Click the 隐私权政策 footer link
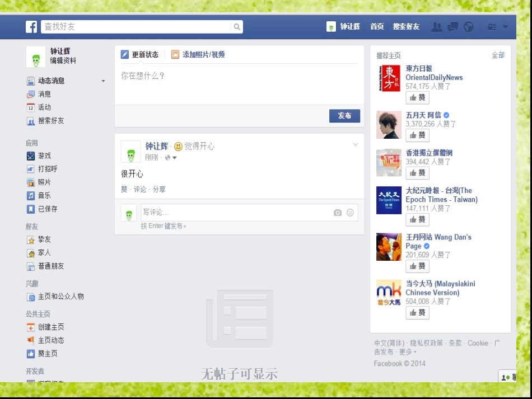 click(x=427, y=343)
